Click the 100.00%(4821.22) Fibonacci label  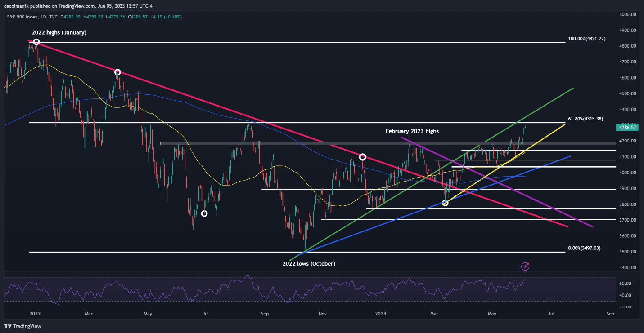587,39
